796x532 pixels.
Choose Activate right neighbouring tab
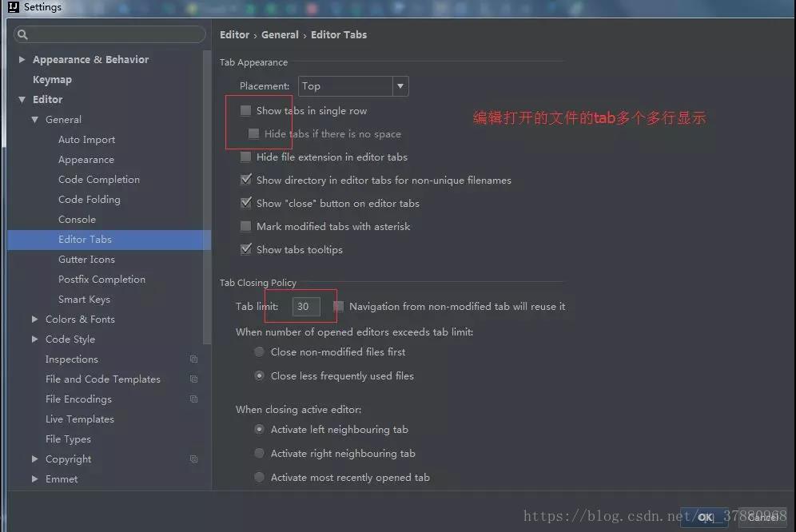tap(260, 453)
